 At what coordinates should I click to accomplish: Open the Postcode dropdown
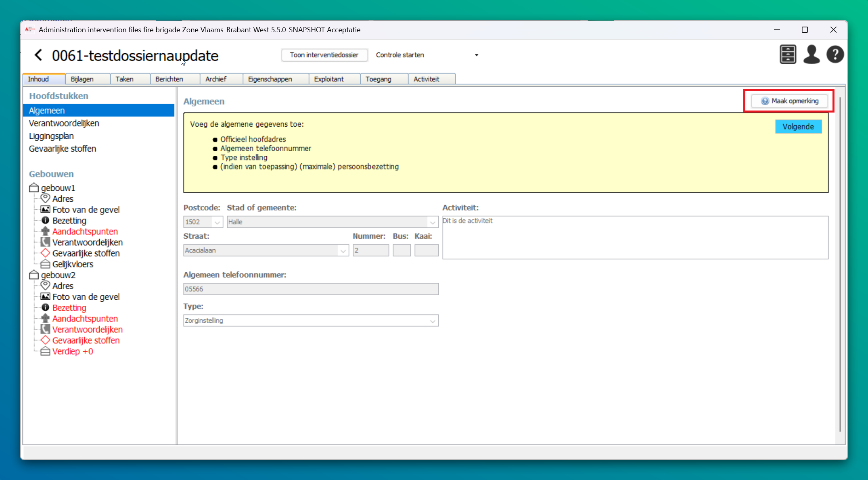tap(217, 222)
